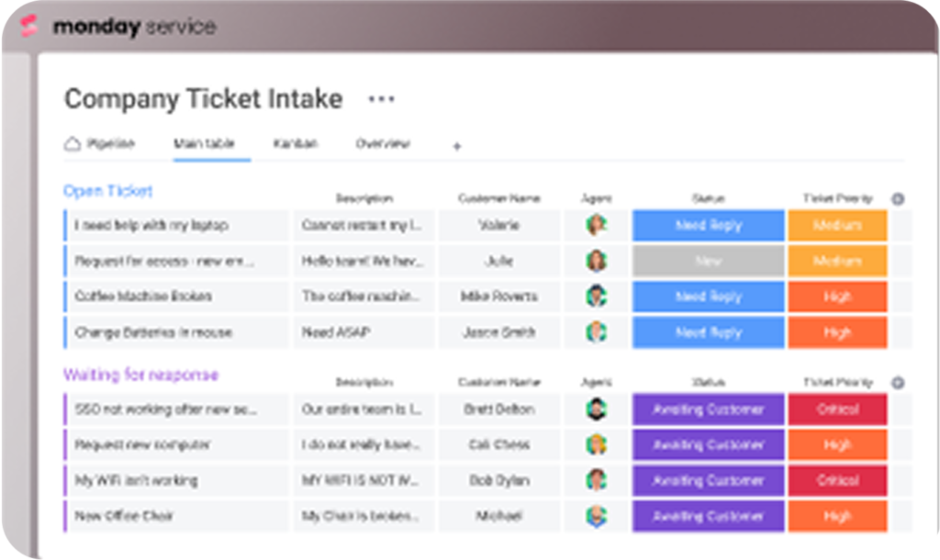Click customer name Mike Roverts
Screen dimensions: 940x560
(x=498, y=297)
